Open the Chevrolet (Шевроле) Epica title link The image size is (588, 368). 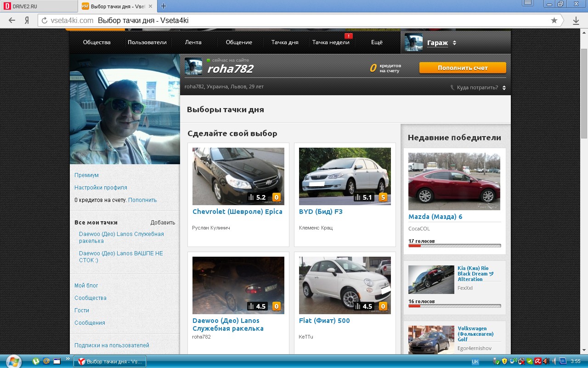pos(237,212)
